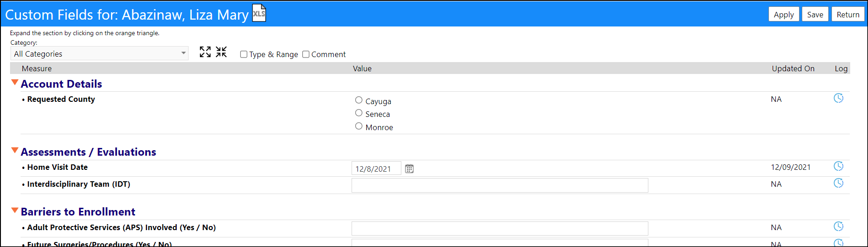The width and height of the screenshot is (868, 247).
Task: Open the calendar picker for Home Visit Date
Action: coord(409,169)
